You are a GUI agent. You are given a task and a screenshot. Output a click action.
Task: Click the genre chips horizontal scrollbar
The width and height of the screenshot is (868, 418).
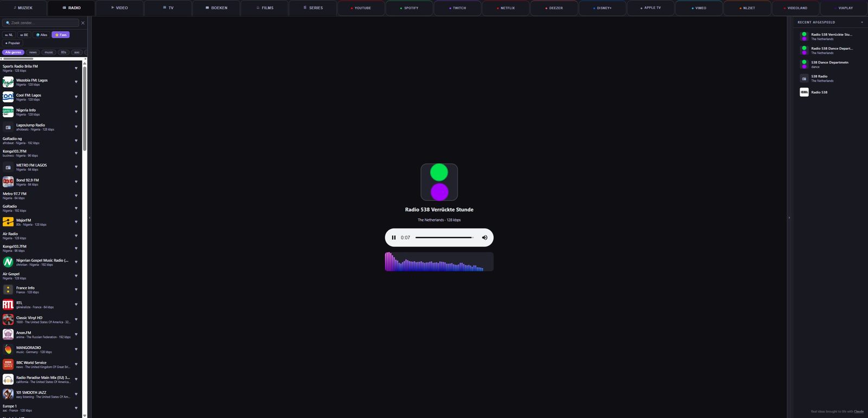coord(18,59)
